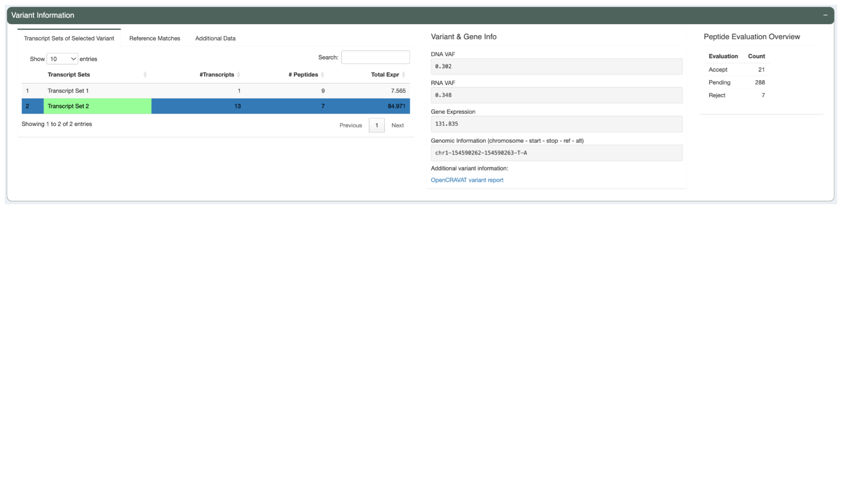Click inside the Search field
The width and height of the screenshot is (841, 504).
[375, 57]
